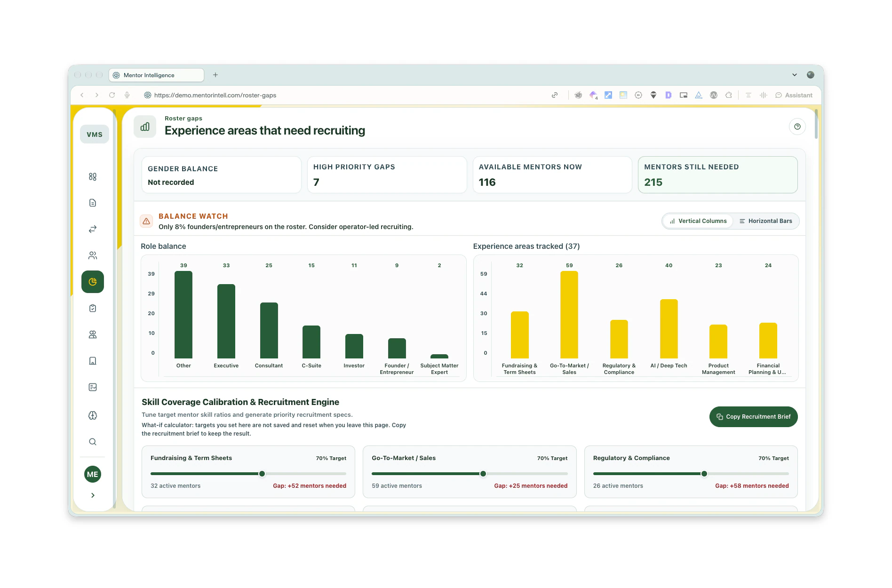Open the people icon in sidebar
This screenshot has height=588, width=892.
click(x=93, y=255)
